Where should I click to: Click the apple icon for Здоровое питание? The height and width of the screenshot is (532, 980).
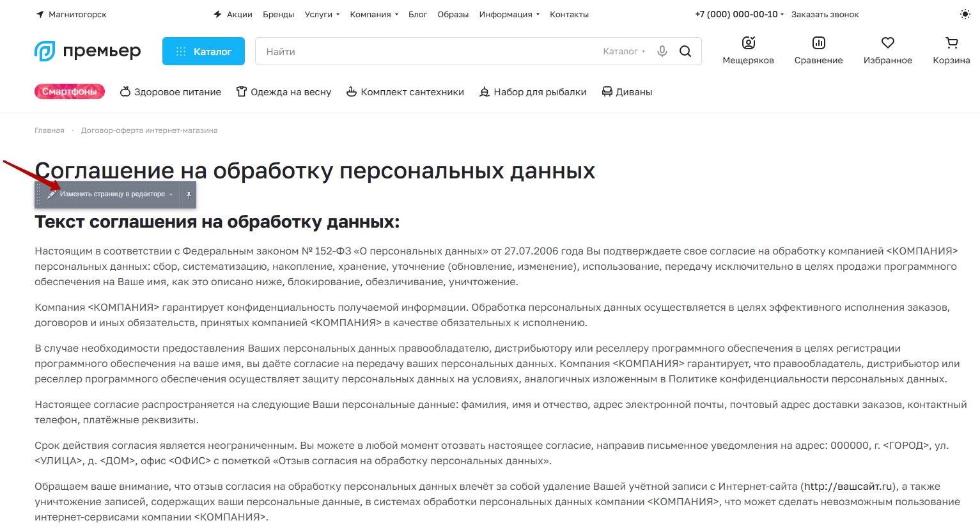(x=125, y=91)
